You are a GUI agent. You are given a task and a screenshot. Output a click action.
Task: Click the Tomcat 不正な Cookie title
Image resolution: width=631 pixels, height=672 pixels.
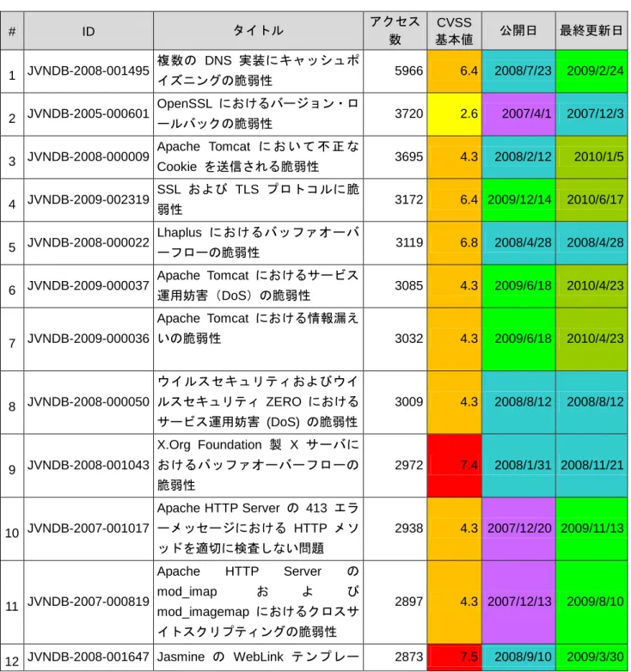point(258,157)
